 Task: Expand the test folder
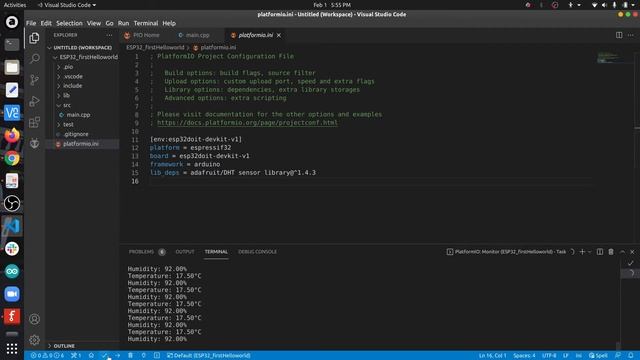coord(82,124)
